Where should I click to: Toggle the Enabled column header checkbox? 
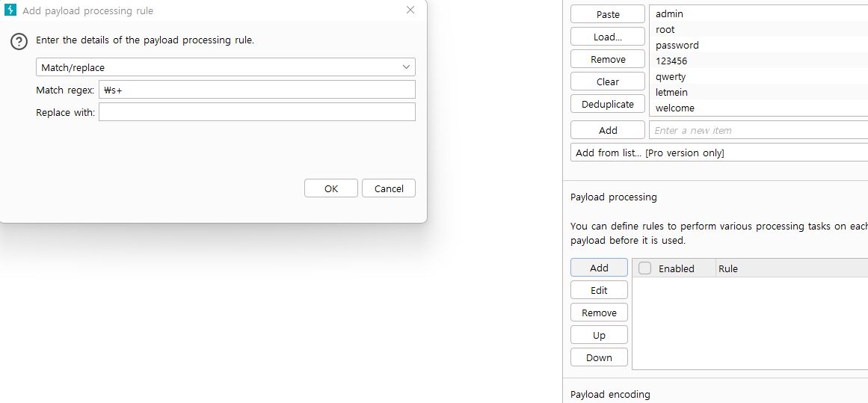click(x=645, y=268)
